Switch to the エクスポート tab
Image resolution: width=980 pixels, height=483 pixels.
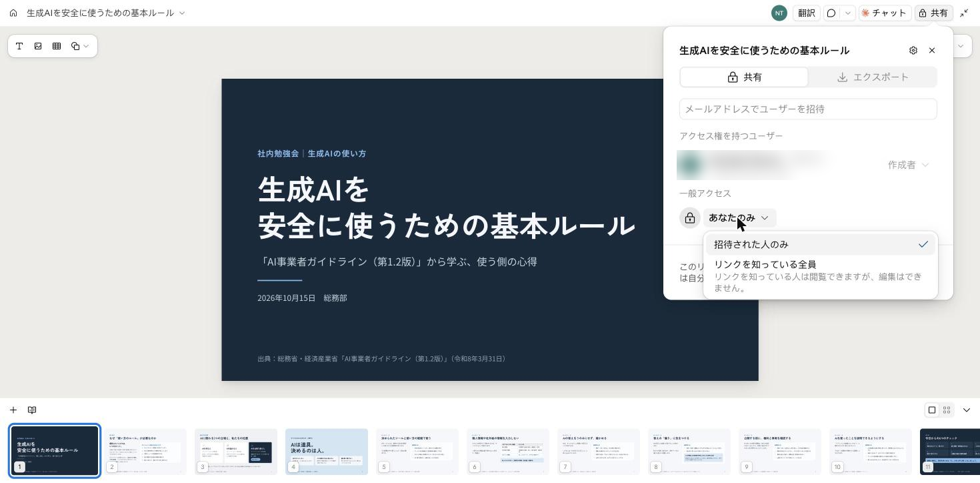click(873, 77)
